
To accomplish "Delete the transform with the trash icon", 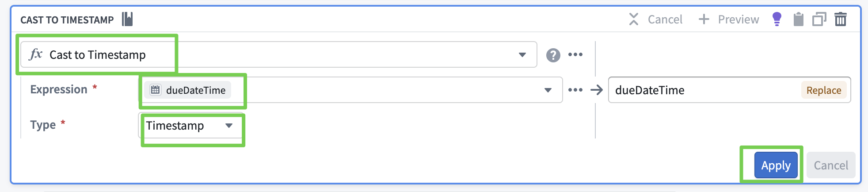I will click(840, 19).
